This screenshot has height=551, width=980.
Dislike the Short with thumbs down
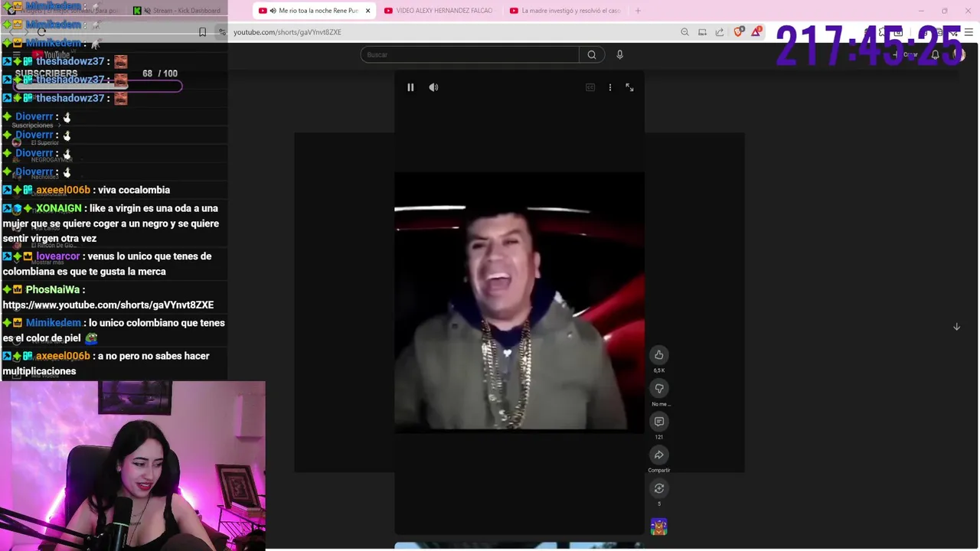(659, 388)
